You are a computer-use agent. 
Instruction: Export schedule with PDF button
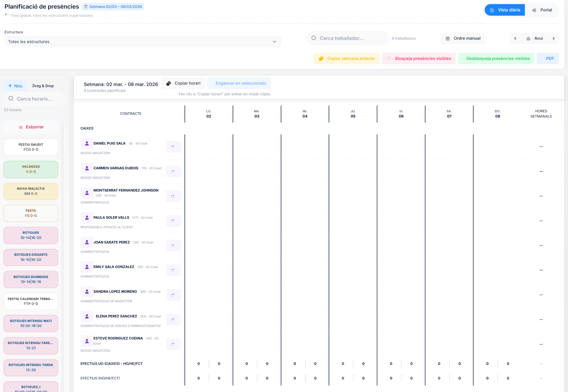tap(548, 58)
